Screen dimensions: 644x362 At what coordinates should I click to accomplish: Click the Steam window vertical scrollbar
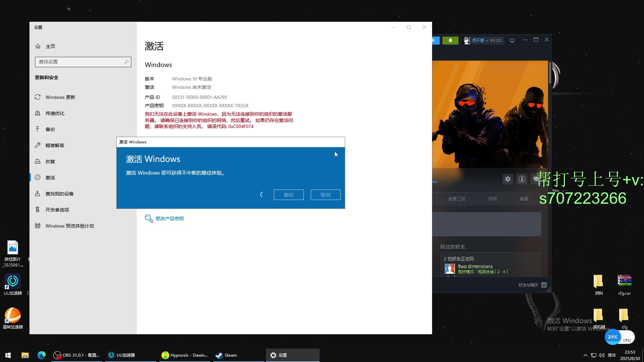(x=550, y=72)
